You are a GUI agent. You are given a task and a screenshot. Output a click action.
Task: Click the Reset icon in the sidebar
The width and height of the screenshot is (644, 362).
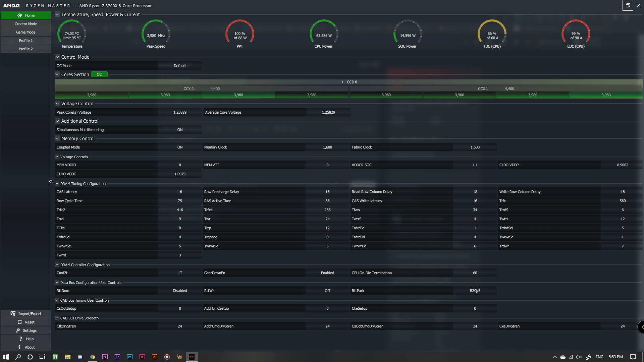20,322
